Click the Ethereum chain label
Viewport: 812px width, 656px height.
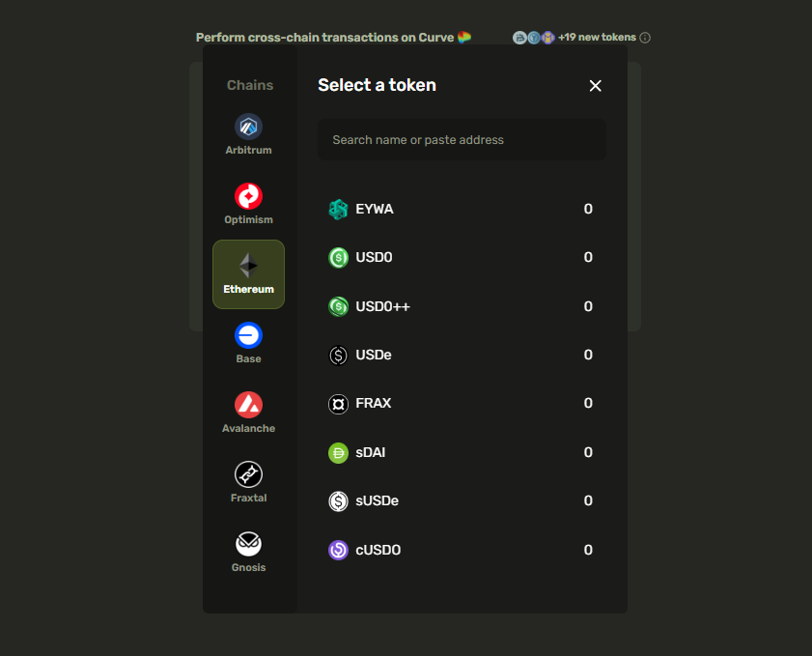coord(248,289)
